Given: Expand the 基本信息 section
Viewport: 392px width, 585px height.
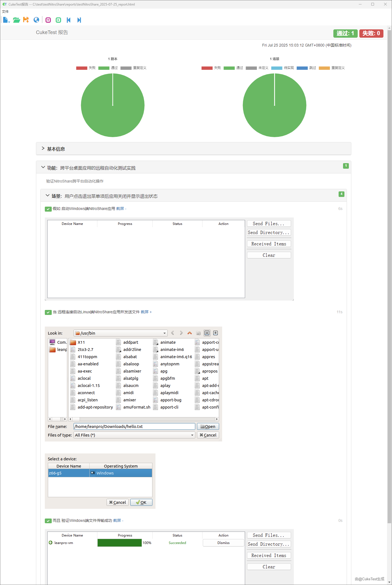Looking at the screenshot, I should point(43,149).
